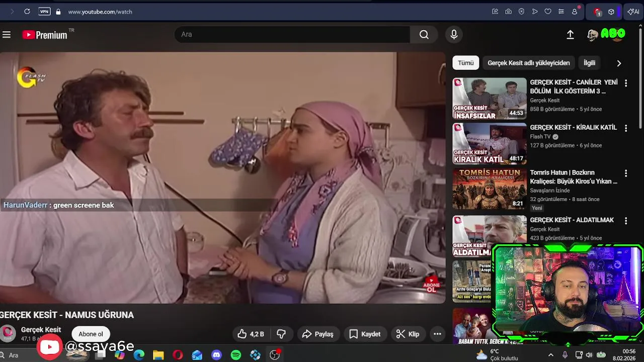Open the İNSAFSIZLAR video thumbnail
The image size is (644, 362).
point(490,98)
